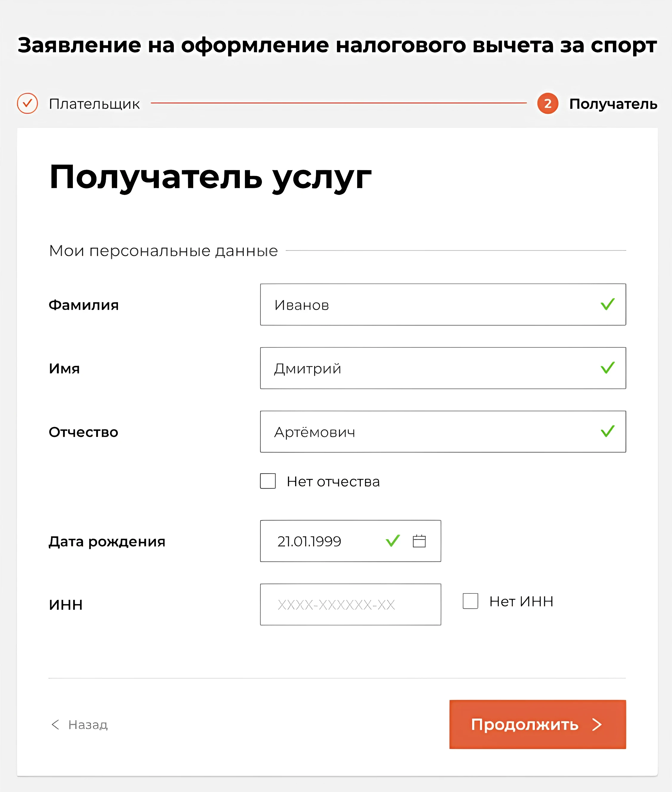
Task: Click the Дата рождения field with 21.01.1999
Action: [x=350, y=541]
